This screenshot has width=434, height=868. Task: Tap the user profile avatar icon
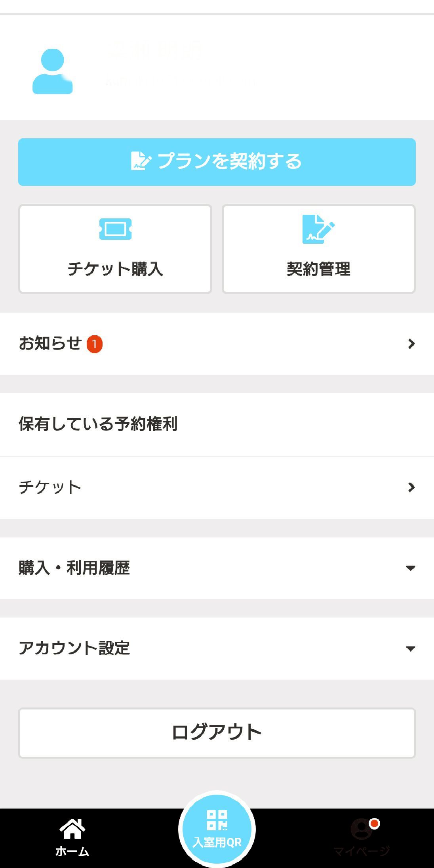52,71
